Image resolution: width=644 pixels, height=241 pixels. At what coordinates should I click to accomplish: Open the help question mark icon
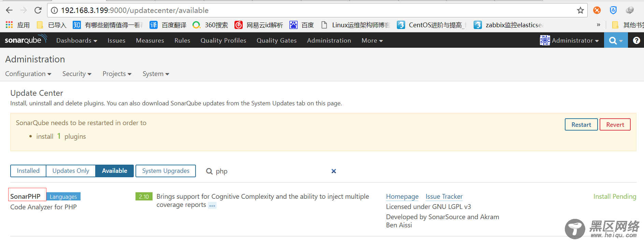click(636, 40)
